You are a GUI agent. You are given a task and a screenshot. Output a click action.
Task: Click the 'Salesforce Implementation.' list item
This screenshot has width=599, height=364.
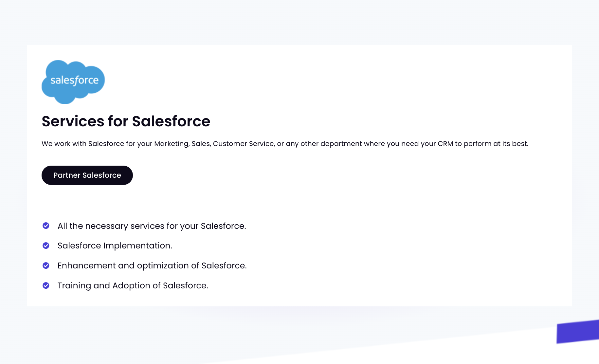pos(115,246)
